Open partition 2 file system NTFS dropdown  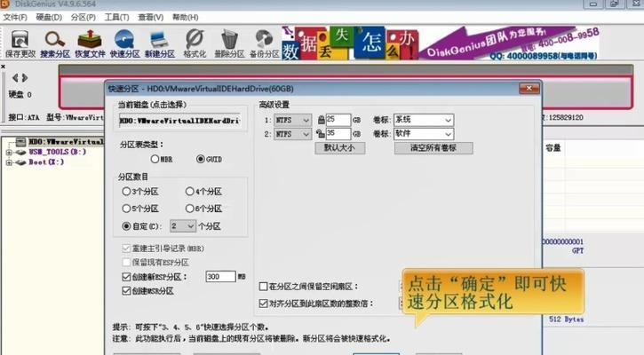click(292, 134)
